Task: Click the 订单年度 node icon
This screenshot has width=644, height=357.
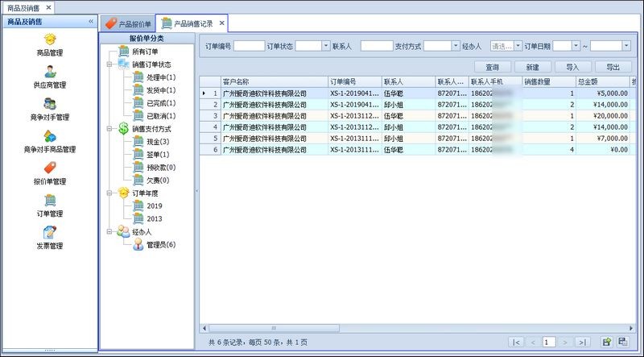Action: click(124, 193)
